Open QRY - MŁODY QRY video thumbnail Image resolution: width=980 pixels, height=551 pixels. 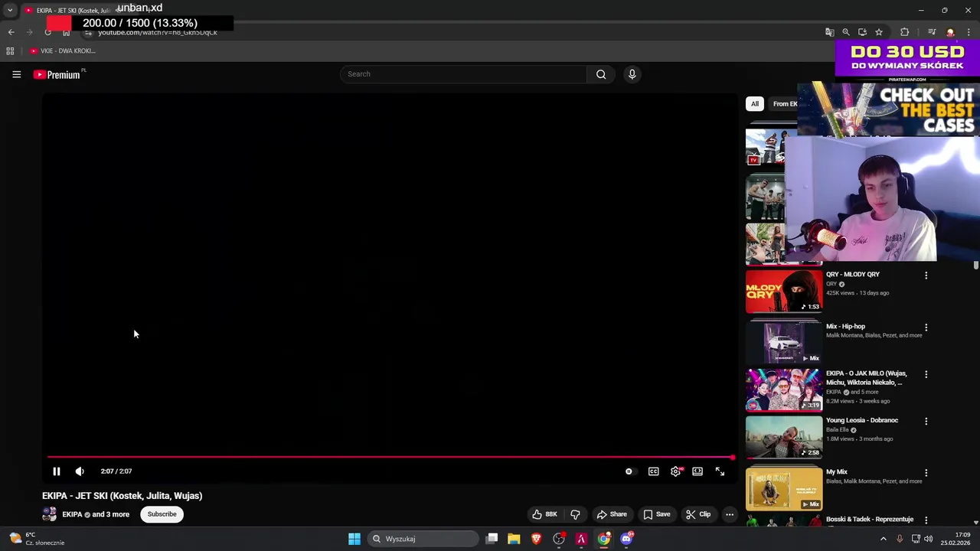[784, 292]
